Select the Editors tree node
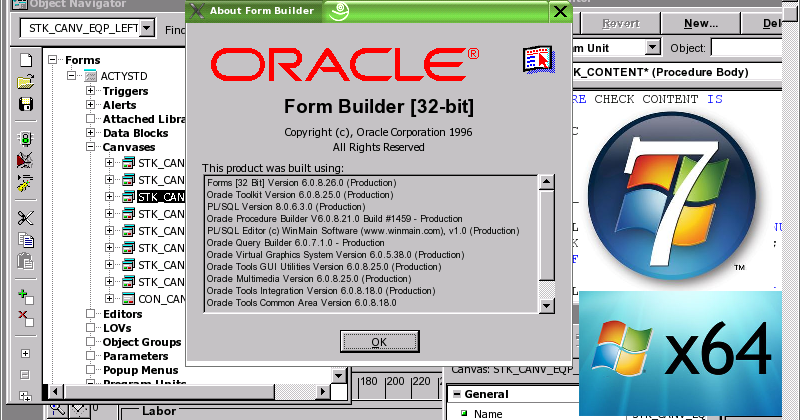The image size is (800, 420). coord(122,314)
